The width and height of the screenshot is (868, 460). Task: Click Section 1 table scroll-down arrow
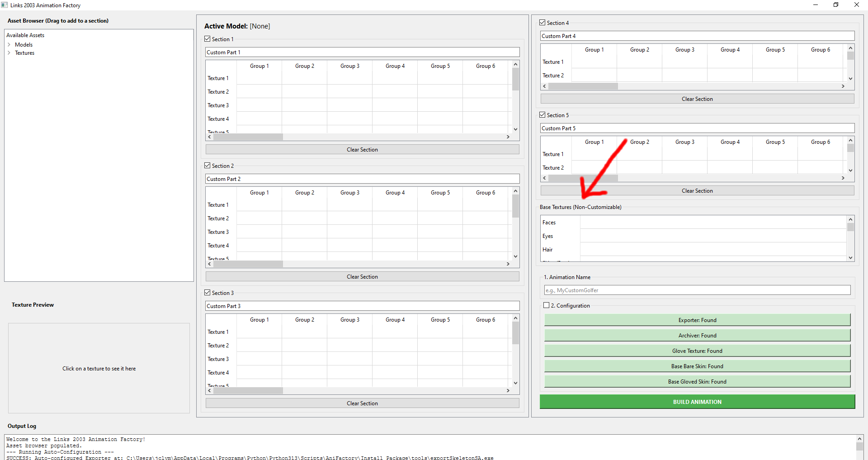(515, 129)
